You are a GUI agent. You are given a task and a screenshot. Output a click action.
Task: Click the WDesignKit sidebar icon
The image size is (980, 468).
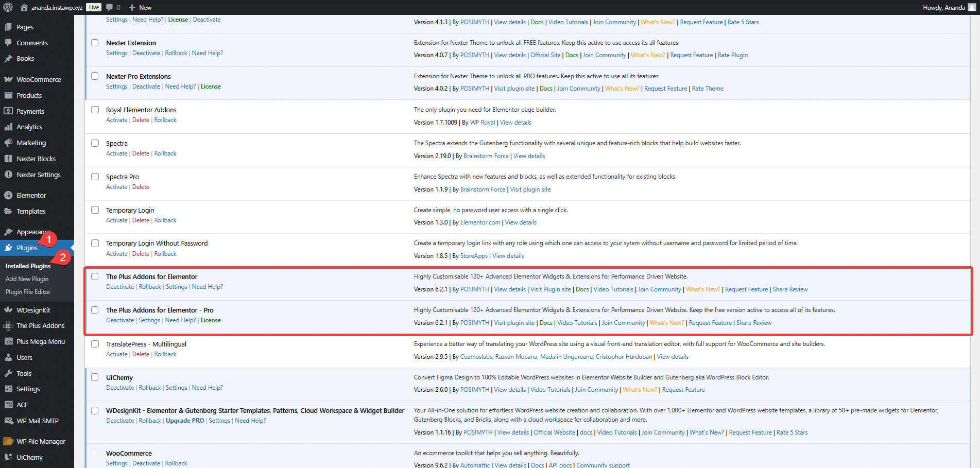coord(8,310)
